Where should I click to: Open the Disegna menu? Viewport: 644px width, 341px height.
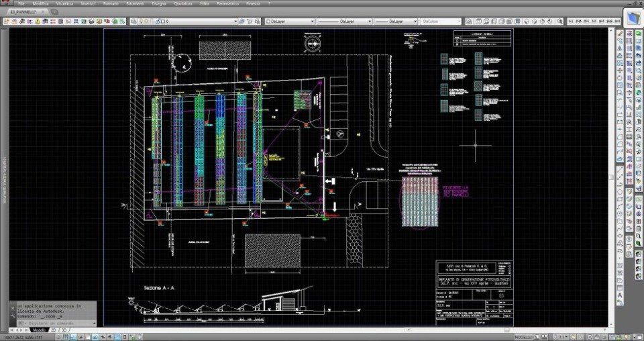coord(158,3)
